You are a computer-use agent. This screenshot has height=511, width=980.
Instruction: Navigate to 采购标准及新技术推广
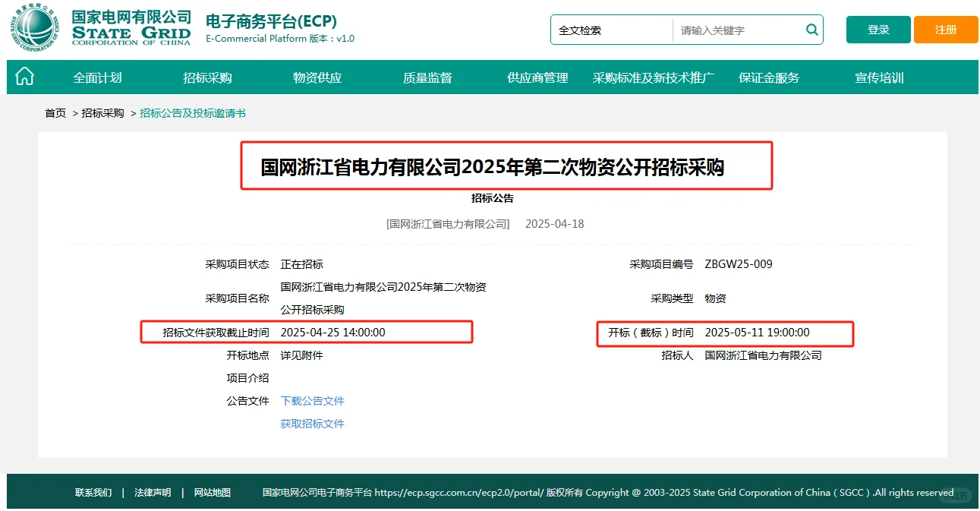pyautogui.click(x=652, y=77)
